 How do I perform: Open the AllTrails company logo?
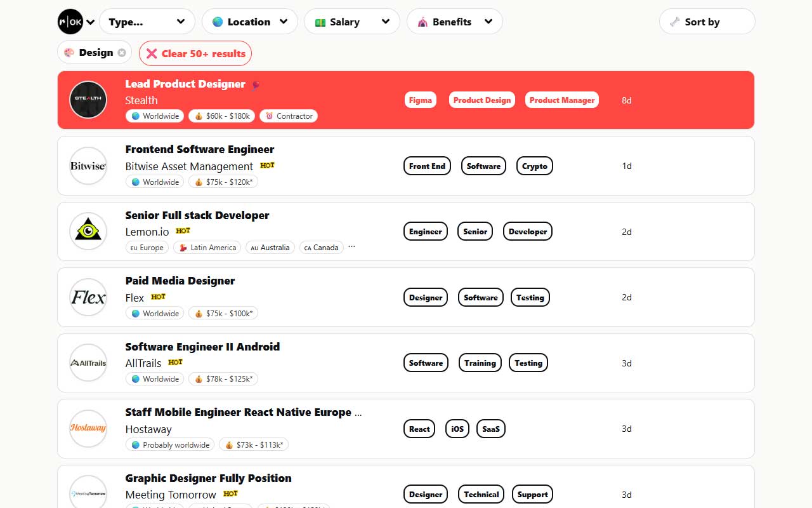pyautogui.click(x=88, y=363)
